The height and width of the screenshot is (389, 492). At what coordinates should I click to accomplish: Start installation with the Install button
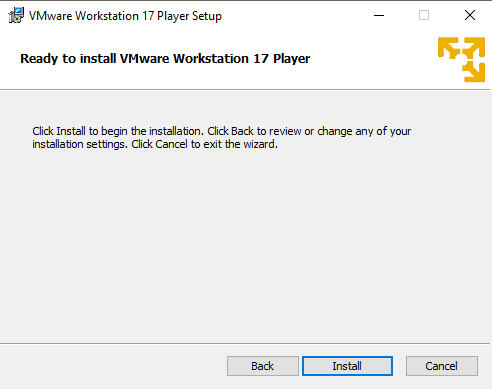click(347, 366)
